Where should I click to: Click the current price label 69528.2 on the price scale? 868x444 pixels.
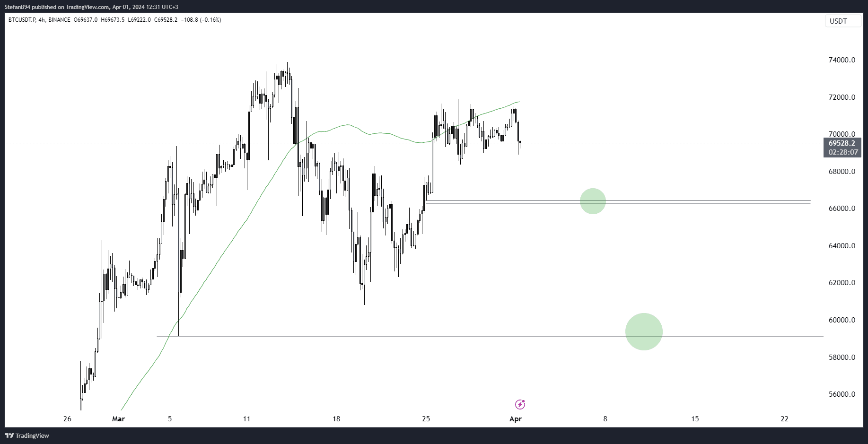coord(842,142)
